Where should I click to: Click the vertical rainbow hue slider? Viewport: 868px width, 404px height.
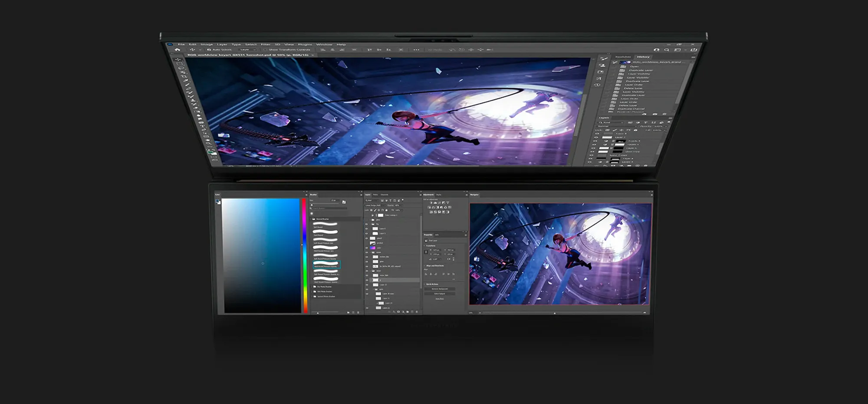click(x=305, y=255)
